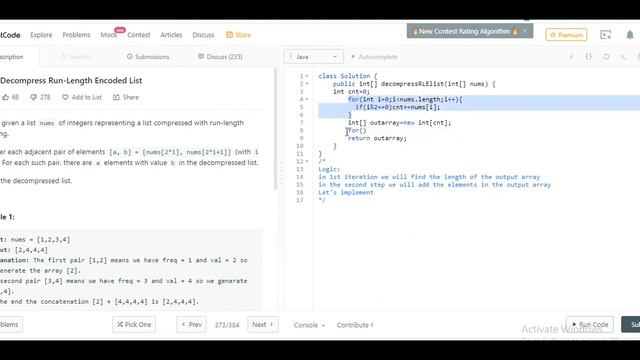Click code line 'int cnt=0;'
The height and width of the screenshot is (360, 640).
click(351, 92)
